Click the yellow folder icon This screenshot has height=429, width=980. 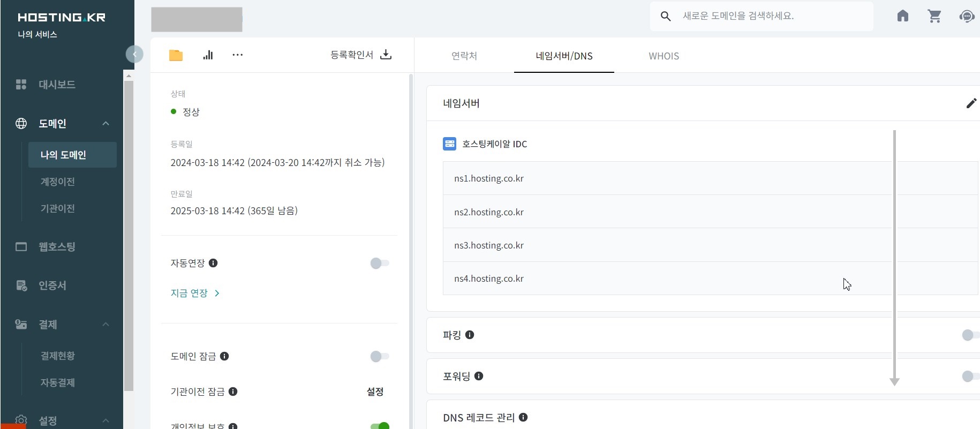[176, 55]
